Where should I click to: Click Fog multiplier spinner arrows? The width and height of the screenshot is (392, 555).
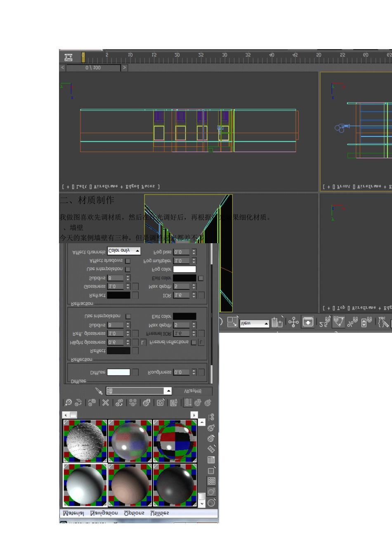[194, 261]
